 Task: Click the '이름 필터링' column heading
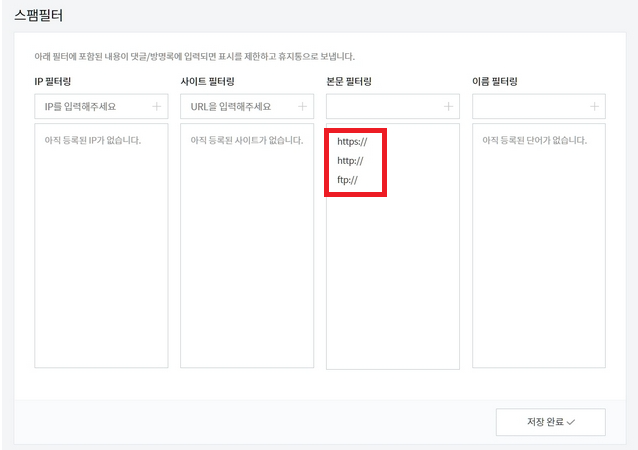click(x=495, y=81)
